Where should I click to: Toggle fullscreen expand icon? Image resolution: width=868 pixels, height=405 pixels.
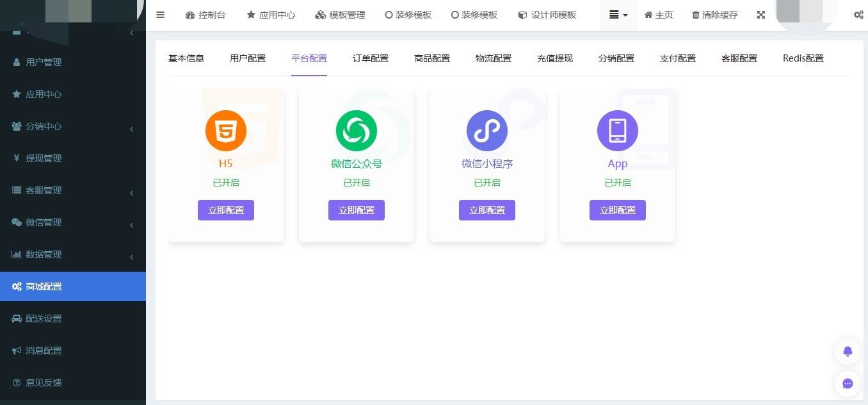click(761, 15)
